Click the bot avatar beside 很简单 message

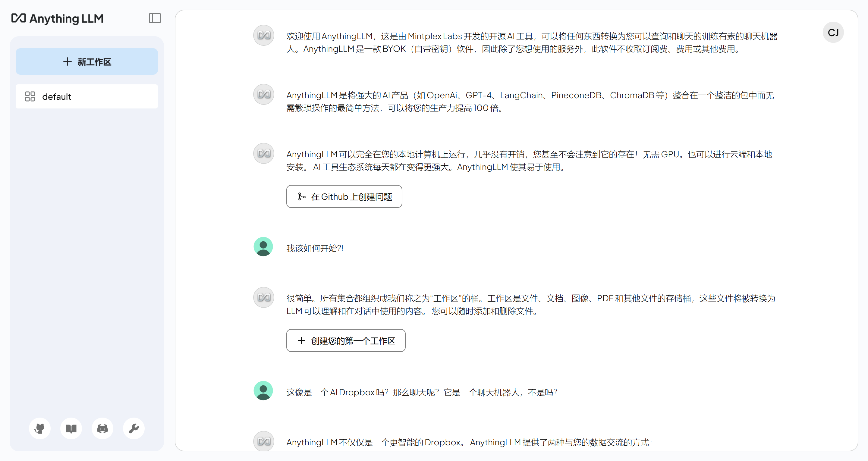(x=263, y=297)
